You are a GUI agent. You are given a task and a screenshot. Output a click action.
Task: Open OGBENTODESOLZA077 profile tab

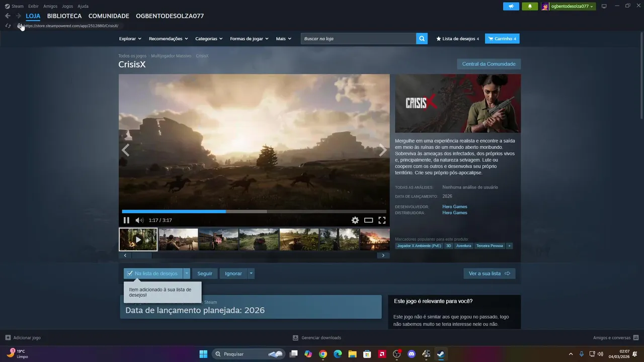[170, 16]
